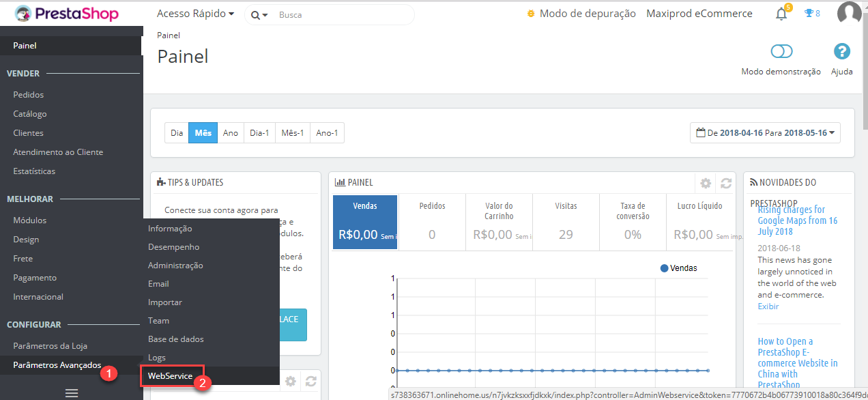Refresh the Painel widget
This screenshot has height=400, width=868.
pyautogui.click(x=726, y=183)
